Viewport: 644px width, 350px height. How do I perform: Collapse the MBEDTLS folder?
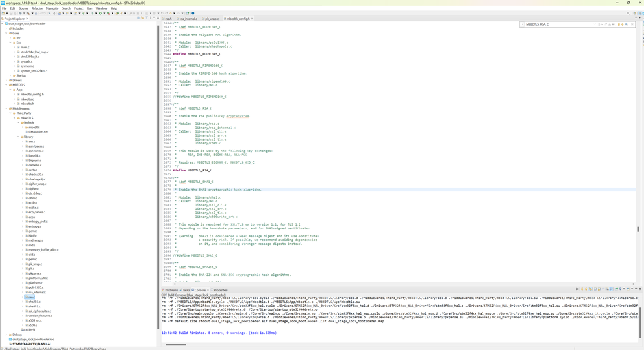6,85
